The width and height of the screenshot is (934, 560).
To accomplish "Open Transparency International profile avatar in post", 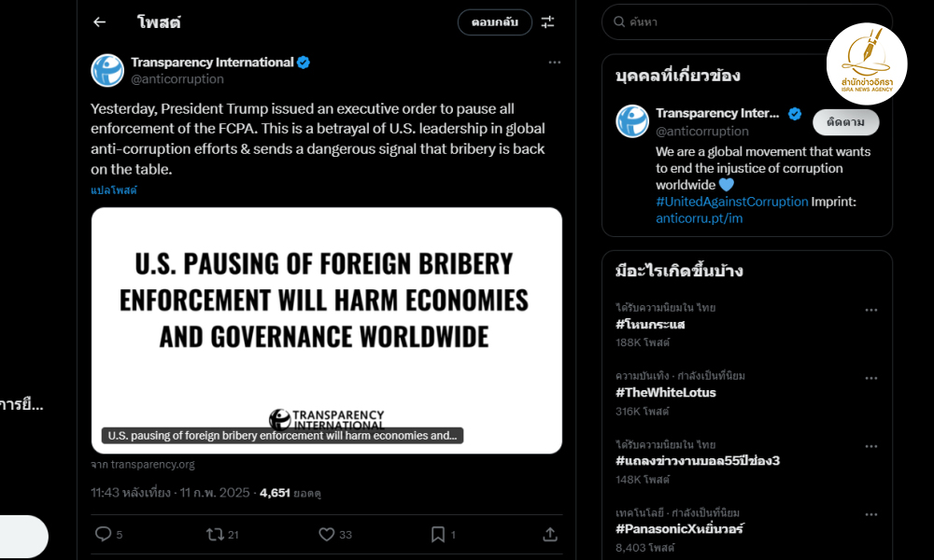I will point(107,71).
